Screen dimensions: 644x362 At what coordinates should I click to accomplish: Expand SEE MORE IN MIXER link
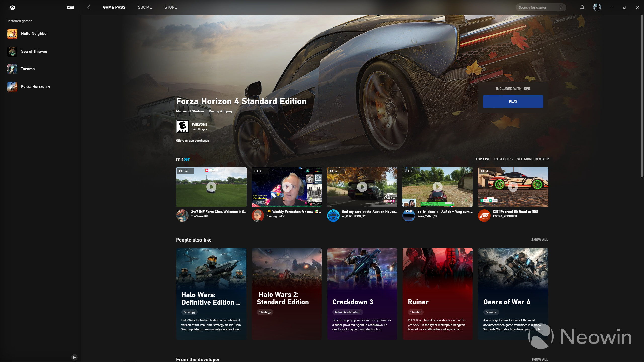[x=533, y=159]
